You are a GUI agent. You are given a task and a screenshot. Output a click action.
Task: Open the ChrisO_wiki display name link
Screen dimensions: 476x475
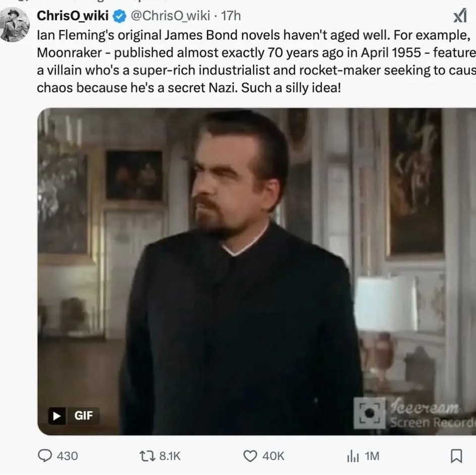point(73,16)
